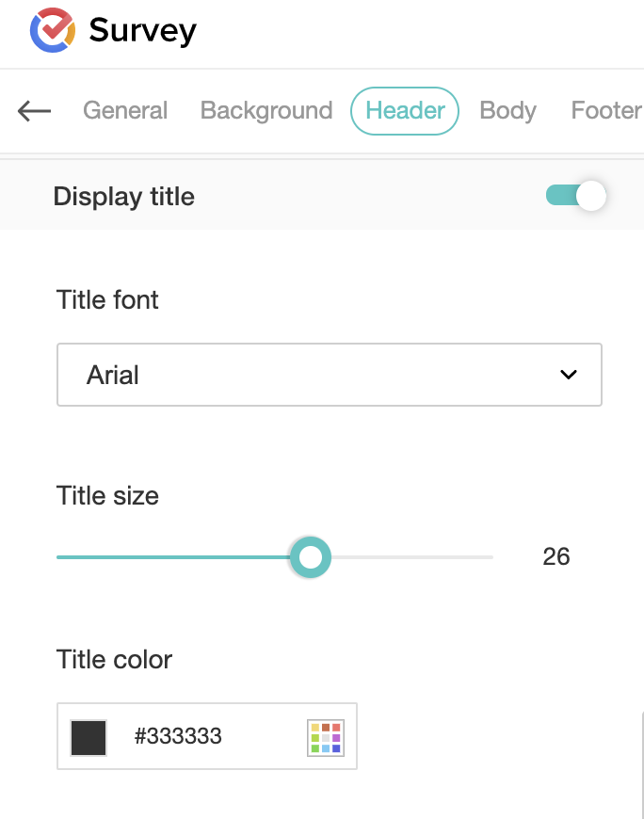Switch to the General tab

click(x=125, y=111)
